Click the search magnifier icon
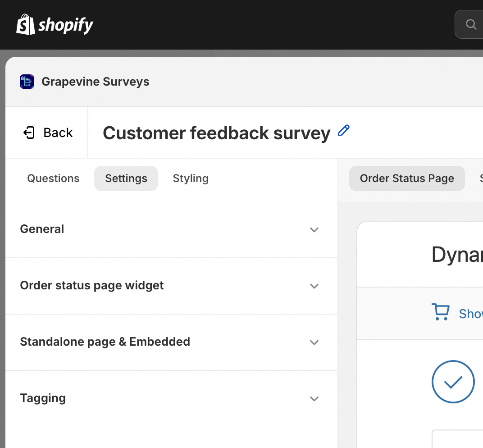This screenshot has width=483, height=448. point(471,24)
